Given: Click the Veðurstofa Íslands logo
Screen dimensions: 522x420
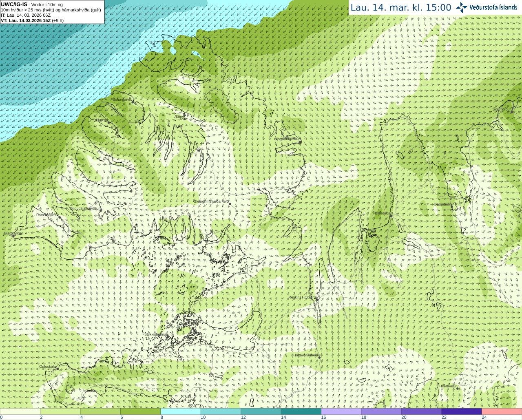Looking at the screenshot, I should [487, 7].
